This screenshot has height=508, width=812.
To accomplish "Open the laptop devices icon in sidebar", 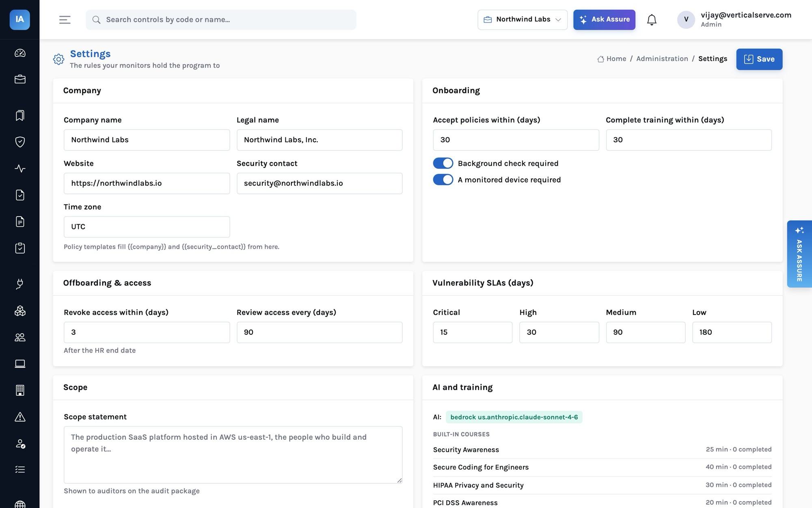I will pyautogui.click(x=20, y=364).
